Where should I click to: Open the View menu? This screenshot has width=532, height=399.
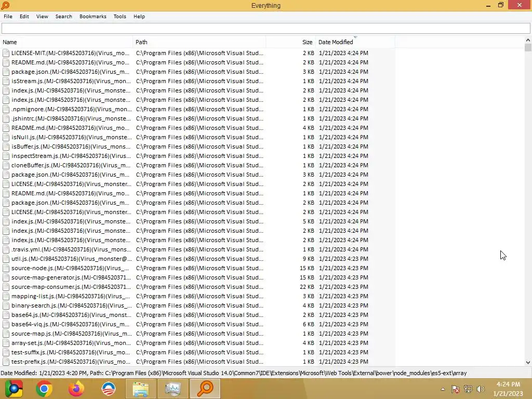pos(42,16)
